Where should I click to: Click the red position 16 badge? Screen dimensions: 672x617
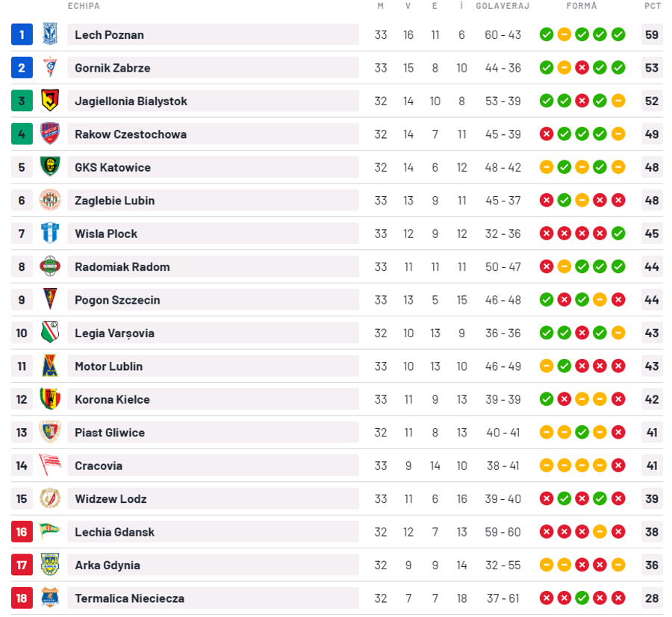click(22, 532)
